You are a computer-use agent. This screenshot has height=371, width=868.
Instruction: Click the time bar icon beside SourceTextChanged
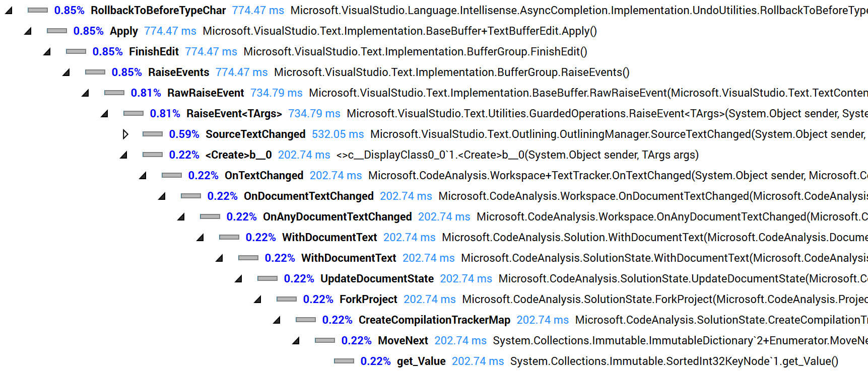pos(152,134)
